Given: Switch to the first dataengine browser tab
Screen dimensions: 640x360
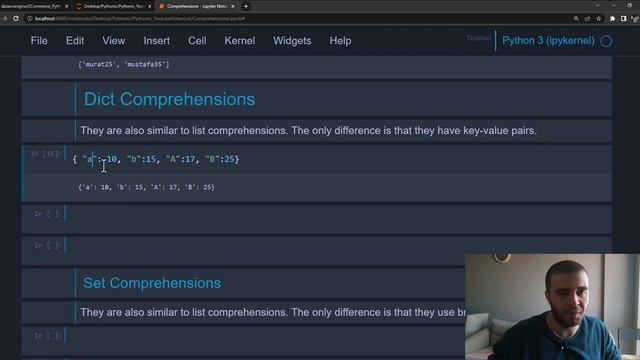Looking at the screenshot, I should point(35,6).
